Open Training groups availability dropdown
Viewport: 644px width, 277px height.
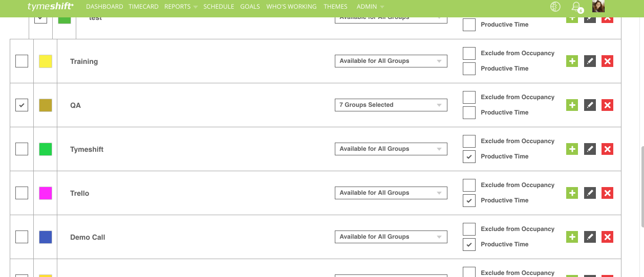click(391, 61)
